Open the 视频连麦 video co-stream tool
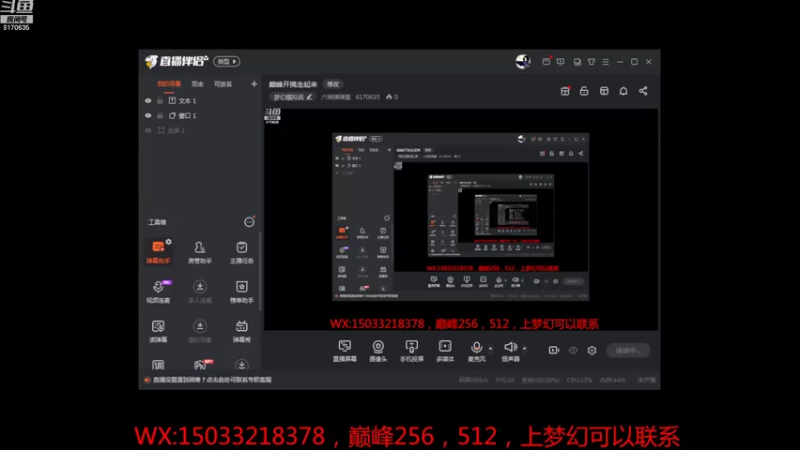Screen dimensions: 800x450 (x=158, y=291)
